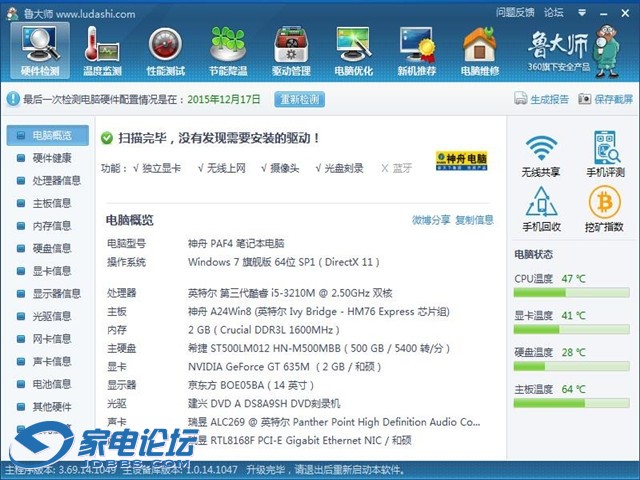Click the 神舟 A24Win8 motherboard entry

point(319,312)
